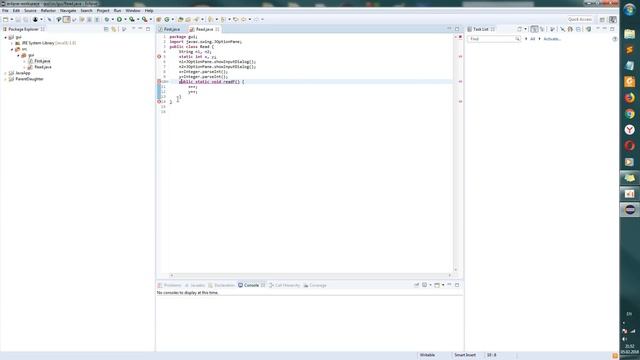Open the File menu
The width and height of the screenshot is (640, 360).
pos(5,10)
